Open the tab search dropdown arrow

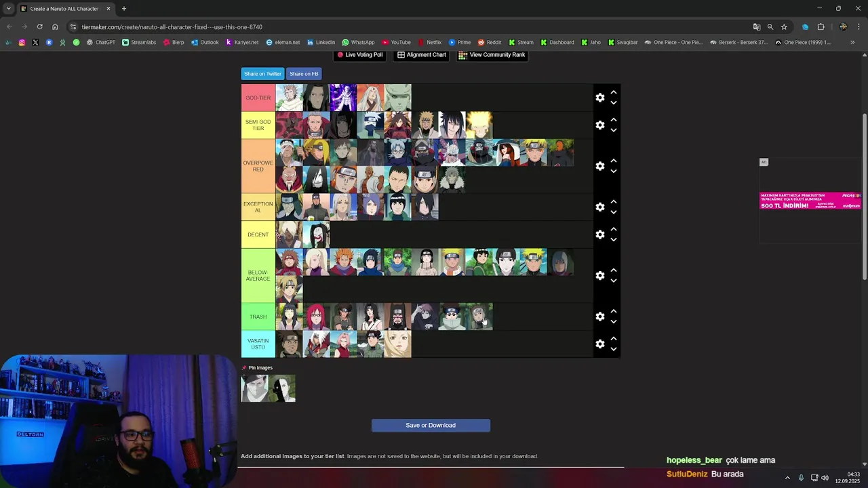click(8, 9)
